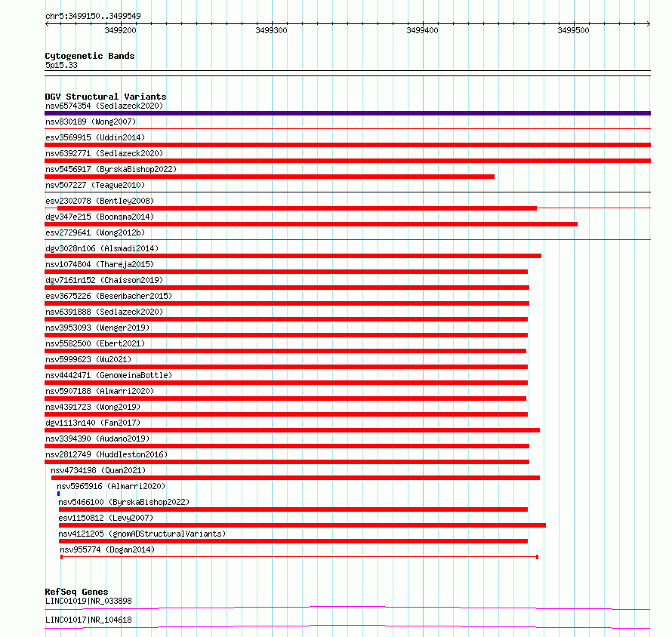The width and height of the screenshot is (672, 637).
Task: Click ruler position 3499500
Action: pos(573,30)
